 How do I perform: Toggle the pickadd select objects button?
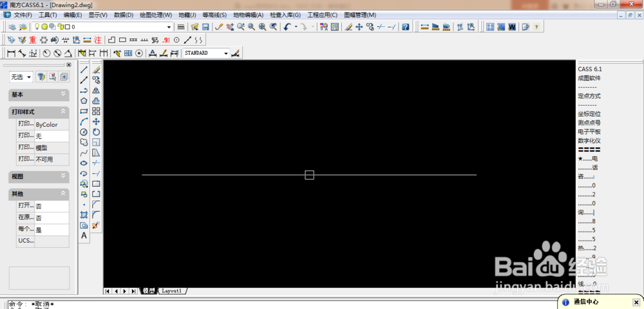point(64,77)
